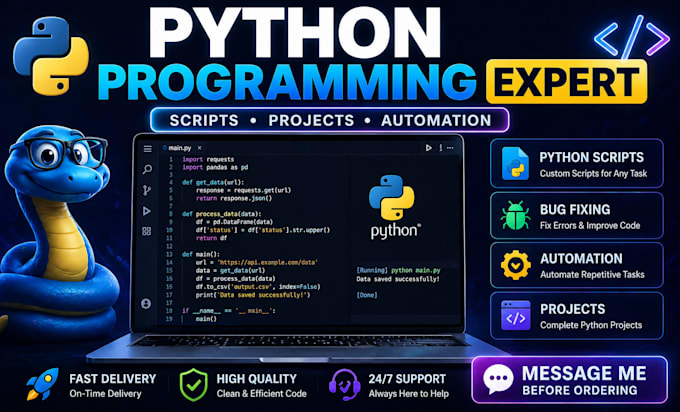Click the "data = get_data(url)" line

[x=230, y=271]
